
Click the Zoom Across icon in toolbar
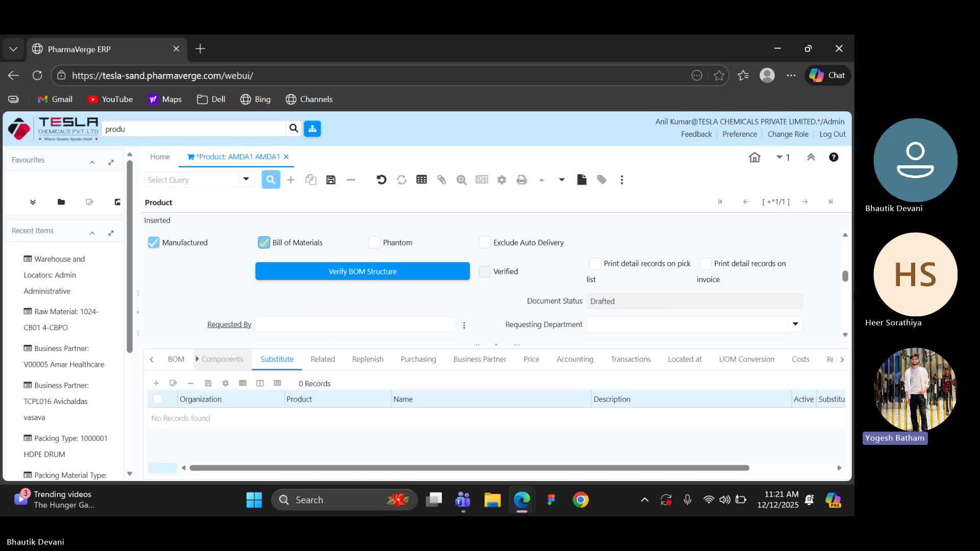[461, 180]
